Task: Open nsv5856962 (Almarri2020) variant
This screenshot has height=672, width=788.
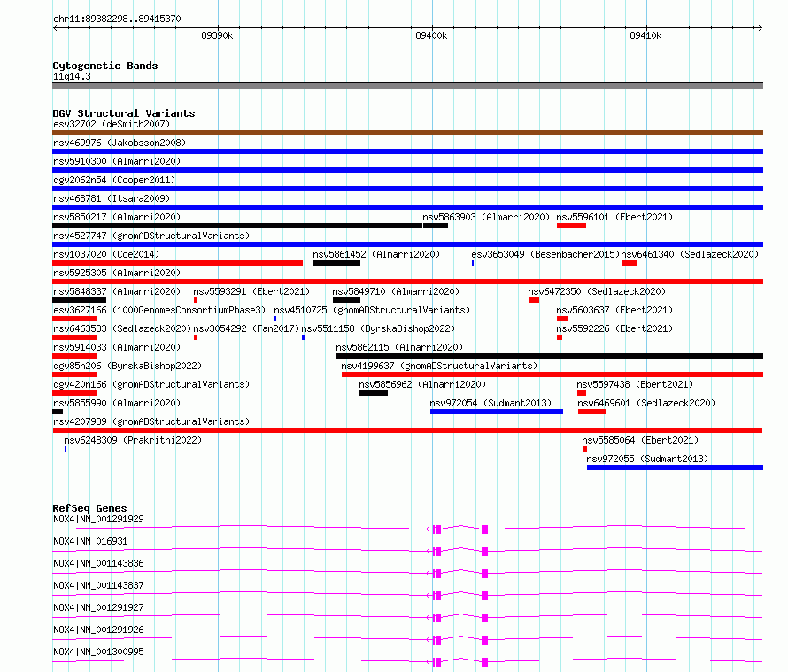Action: coord(422,384)
